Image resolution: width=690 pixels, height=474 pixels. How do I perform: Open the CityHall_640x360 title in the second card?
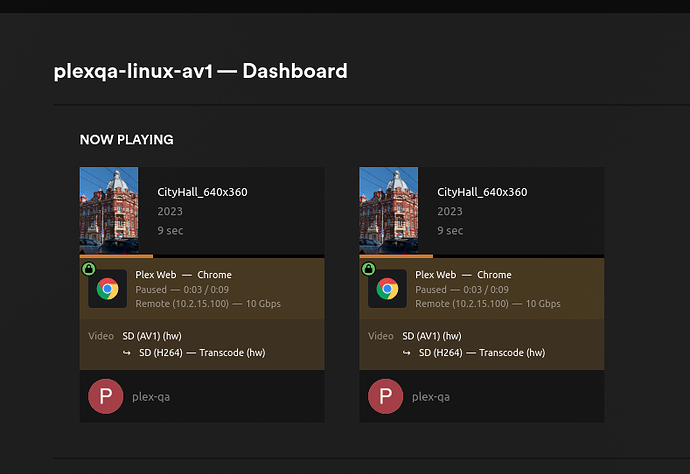tap(482, 192)
